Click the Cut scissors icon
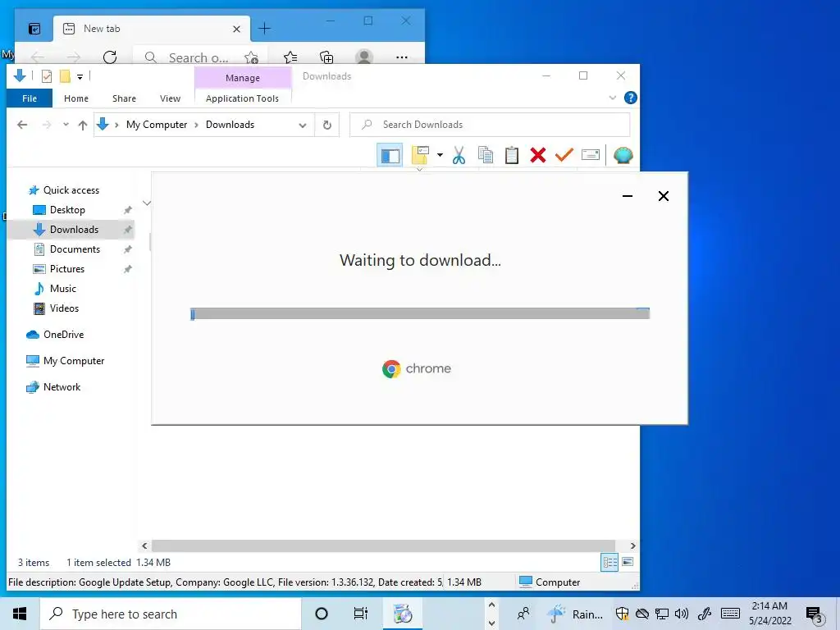This screenshot has width=840, height=630. point(459,155)
